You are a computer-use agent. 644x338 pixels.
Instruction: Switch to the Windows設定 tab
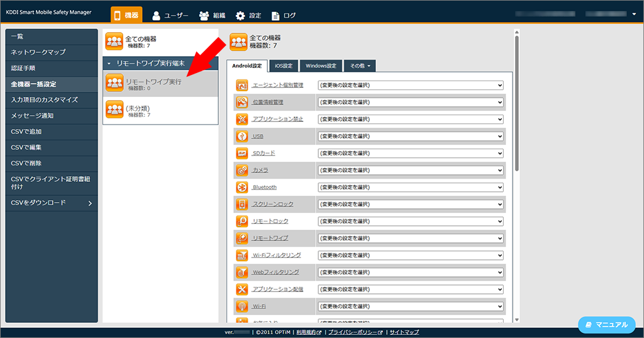point(321,66)
